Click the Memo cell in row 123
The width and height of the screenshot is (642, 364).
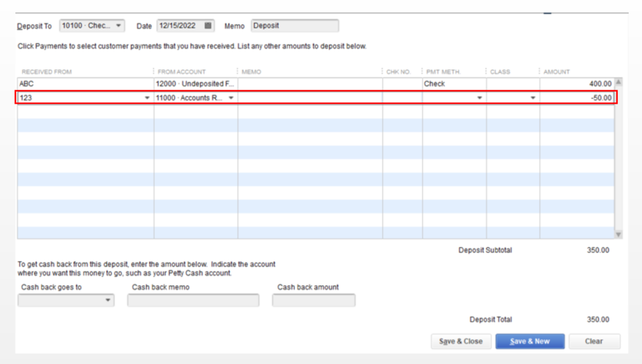[310, 98]
